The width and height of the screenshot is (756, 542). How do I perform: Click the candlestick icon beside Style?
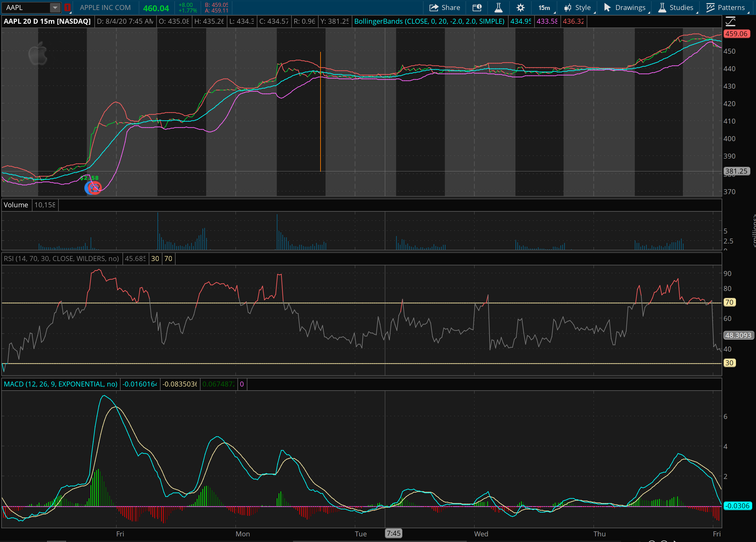click(568, 8)
